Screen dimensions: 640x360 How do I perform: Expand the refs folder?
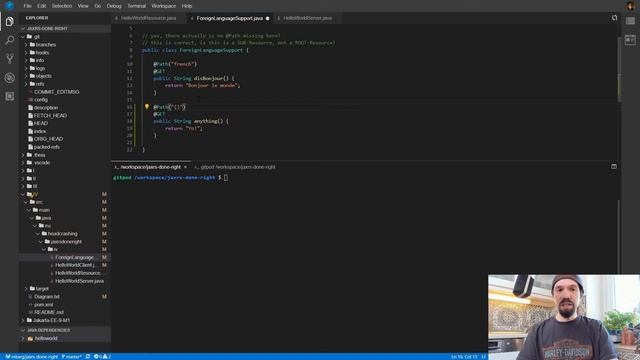tap(26, 84)
